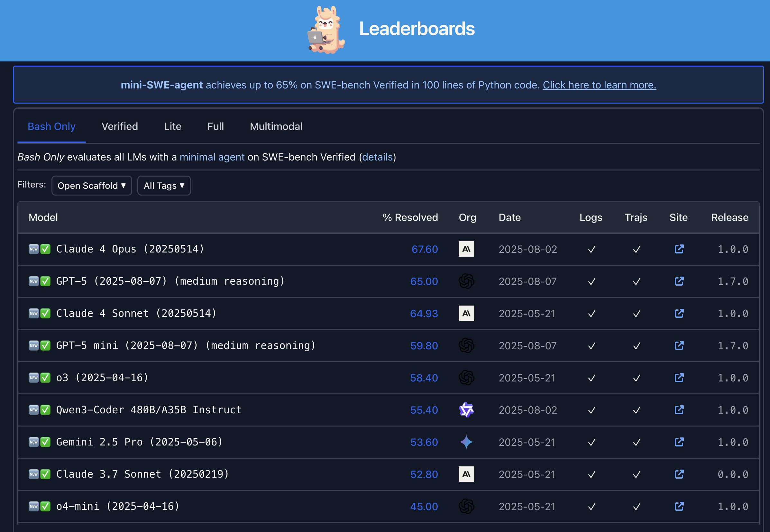Open site link for Qwen3-Coder 480B/A35B Instruct
Image resolution: width=770 pixels, height=532 pixels.
pyautogui.click(x=679, y=410)
